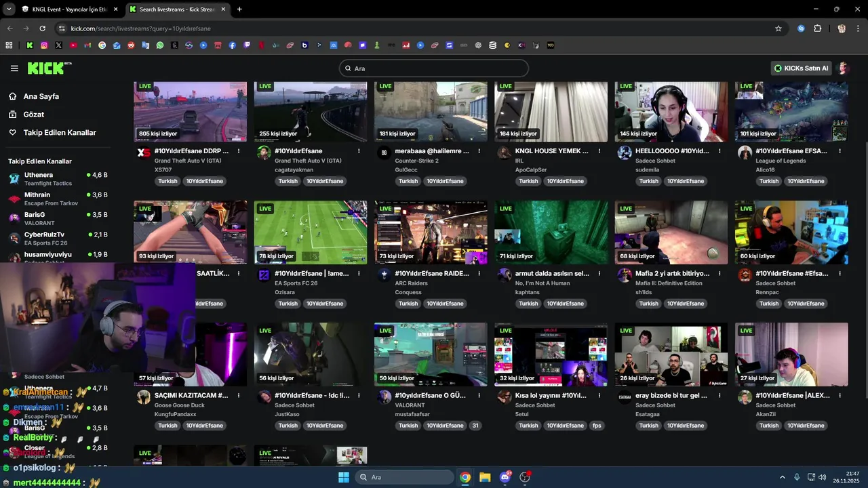Click cagatayakman channel avatar

264,153
